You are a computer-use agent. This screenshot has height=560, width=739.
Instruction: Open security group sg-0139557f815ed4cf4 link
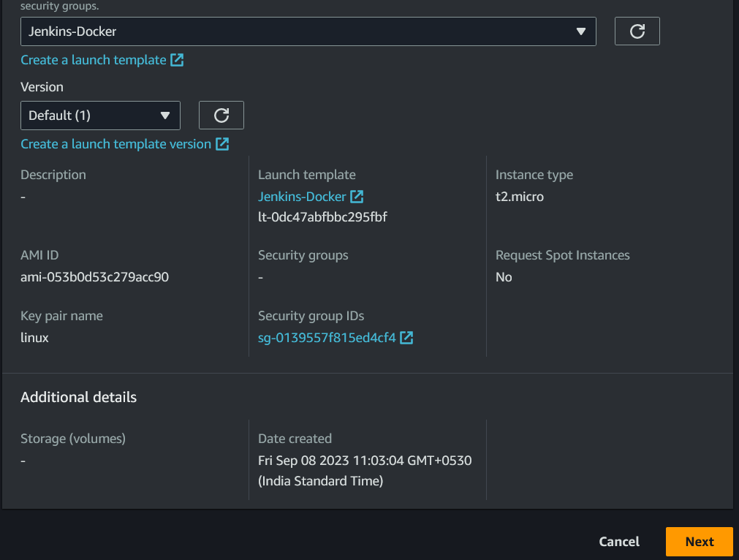(x=327, y=338)
